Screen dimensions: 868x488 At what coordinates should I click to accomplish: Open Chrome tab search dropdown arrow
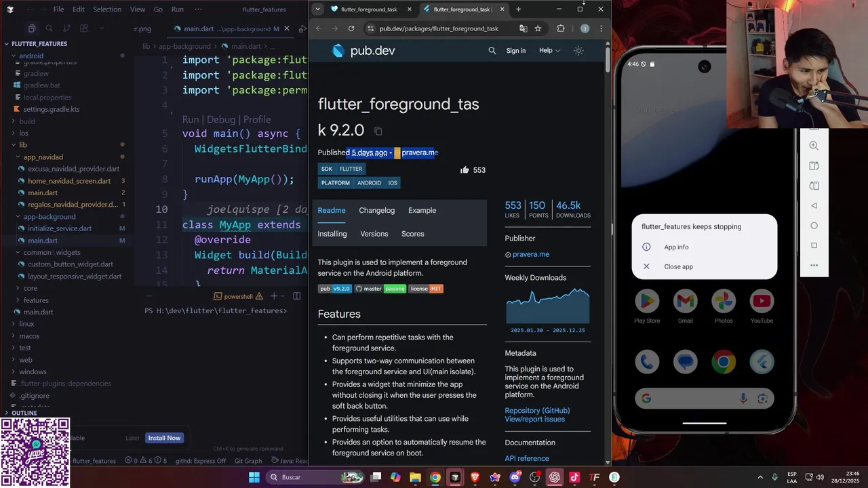pos(318,9)
